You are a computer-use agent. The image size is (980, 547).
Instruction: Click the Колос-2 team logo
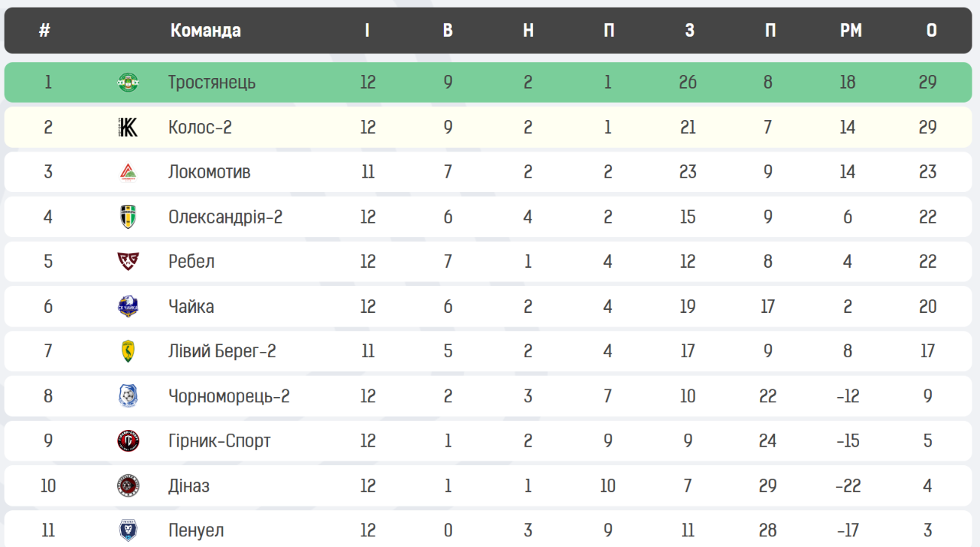pos(128,127)
